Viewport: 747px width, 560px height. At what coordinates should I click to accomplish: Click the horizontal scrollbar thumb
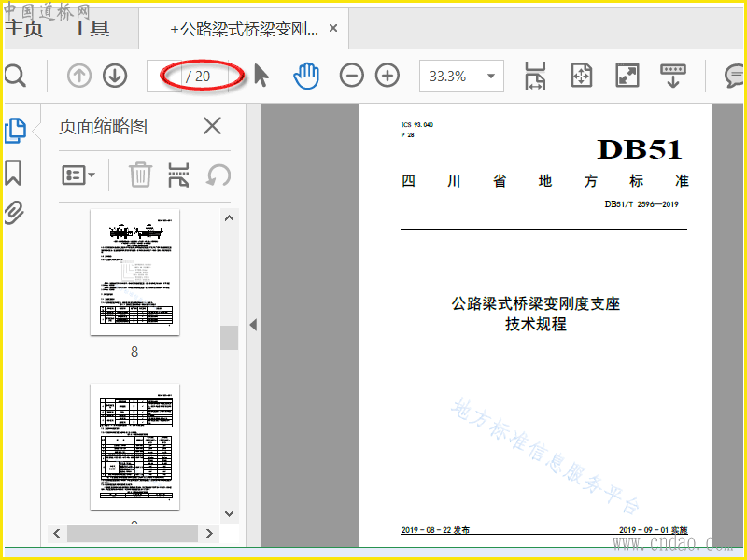click(133, 533)
